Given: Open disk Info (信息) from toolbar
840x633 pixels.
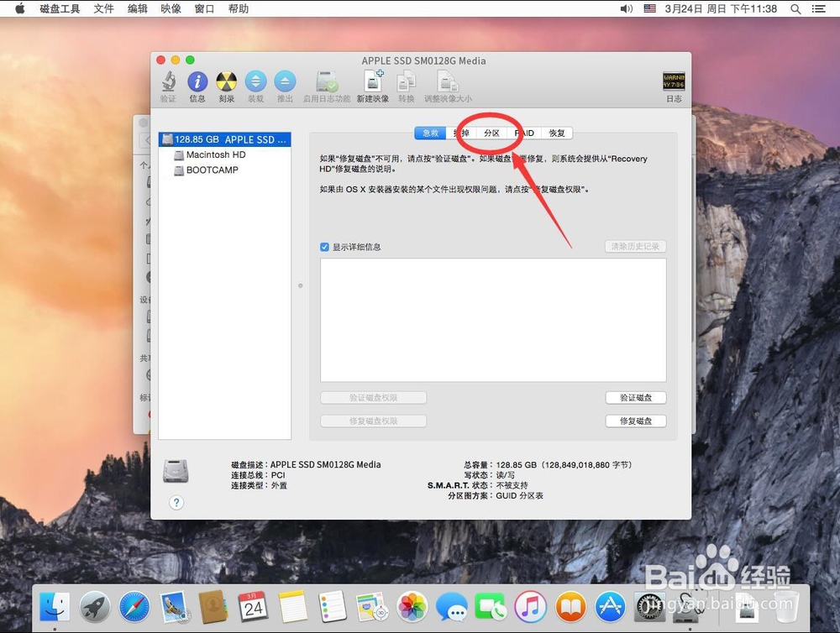Looking at the screenshot, I should 197,86.
